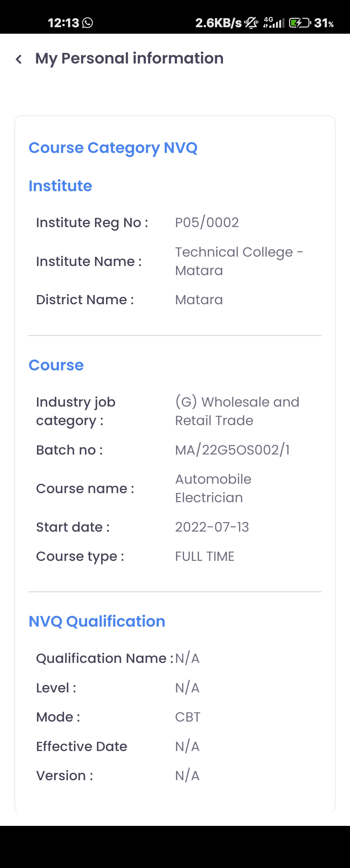
Task: Tap the Wholesale and Retail Trade value
Action: 237,411
